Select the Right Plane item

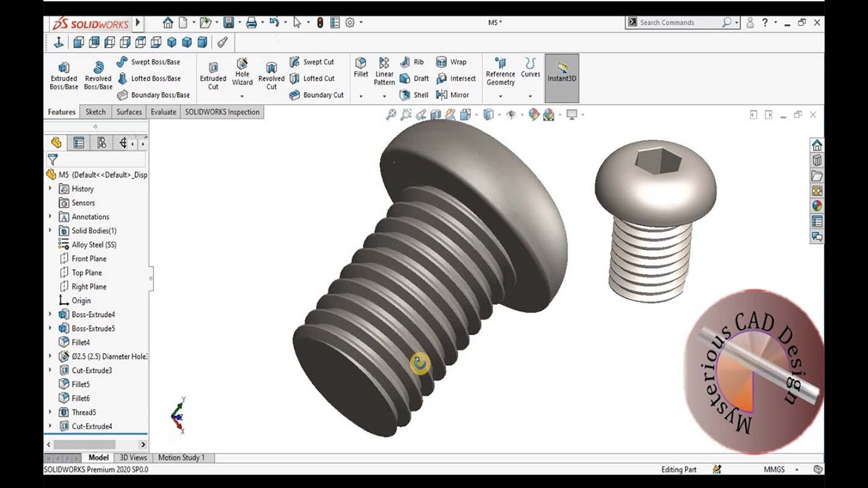[82, 287]
